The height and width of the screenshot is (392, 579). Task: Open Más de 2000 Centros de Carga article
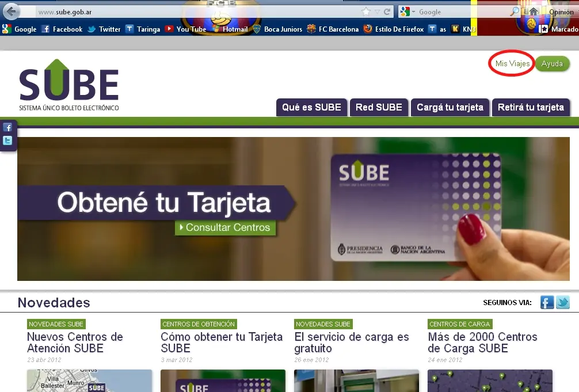point(483,342)
